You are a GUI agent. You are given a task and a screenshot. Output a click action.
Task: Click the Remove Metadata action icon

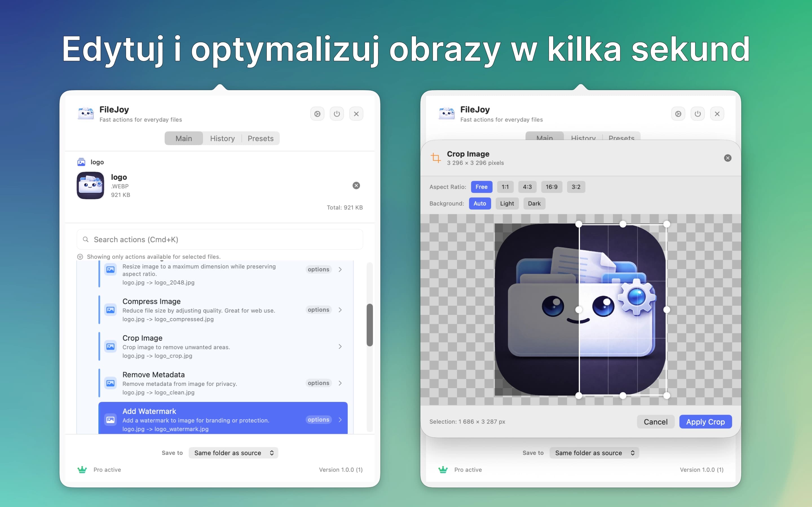tap(111, 383)
